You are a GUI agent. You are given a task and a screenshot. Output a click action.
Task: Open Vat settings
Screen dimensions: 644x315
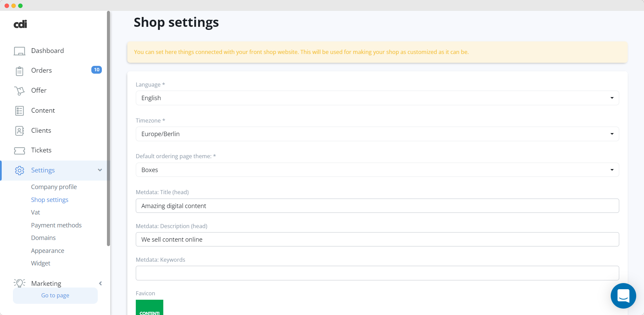[35, 212]
